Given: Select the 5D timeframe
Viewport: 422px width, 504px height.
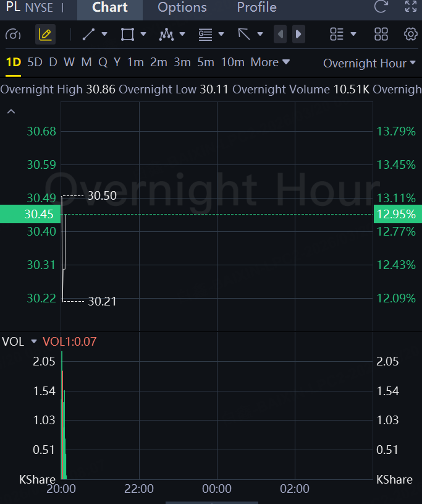Looking at the screenshot, I should pyautogui.click(x=35, y=62).
